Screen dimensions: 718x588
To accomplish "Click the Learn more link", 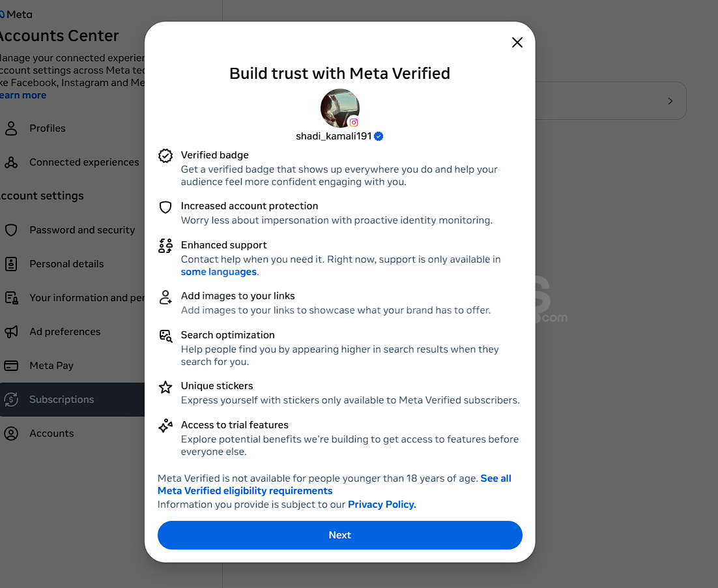I will tap(23, 95).
